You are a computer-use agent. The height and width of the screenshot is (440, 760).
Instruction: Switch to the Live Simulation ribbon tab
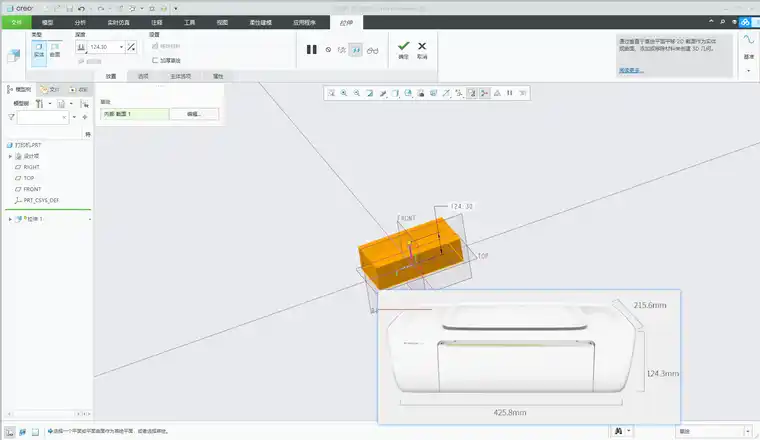click(118, 22)
